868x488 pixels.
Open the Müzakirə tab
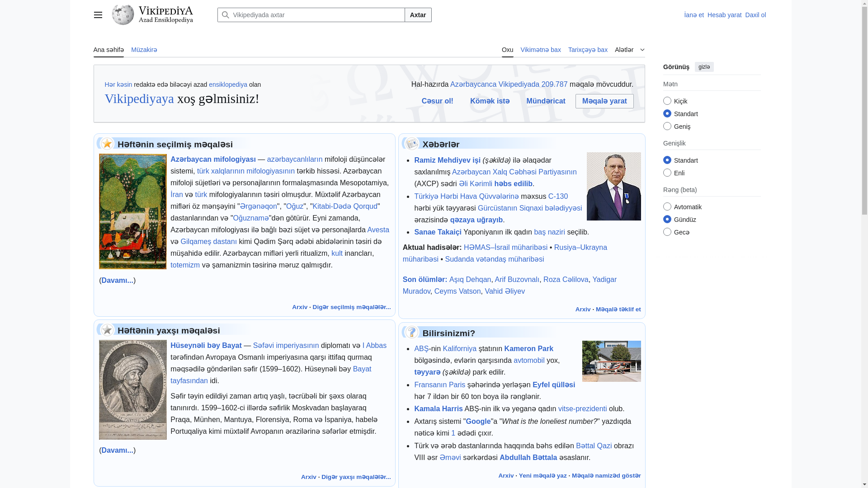(x=144, y=50)
